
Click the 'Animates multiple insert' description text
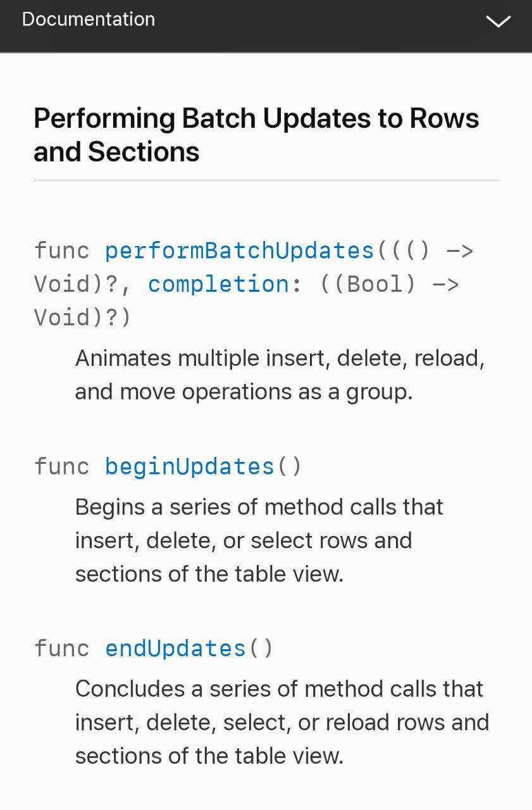pos(280,375)
